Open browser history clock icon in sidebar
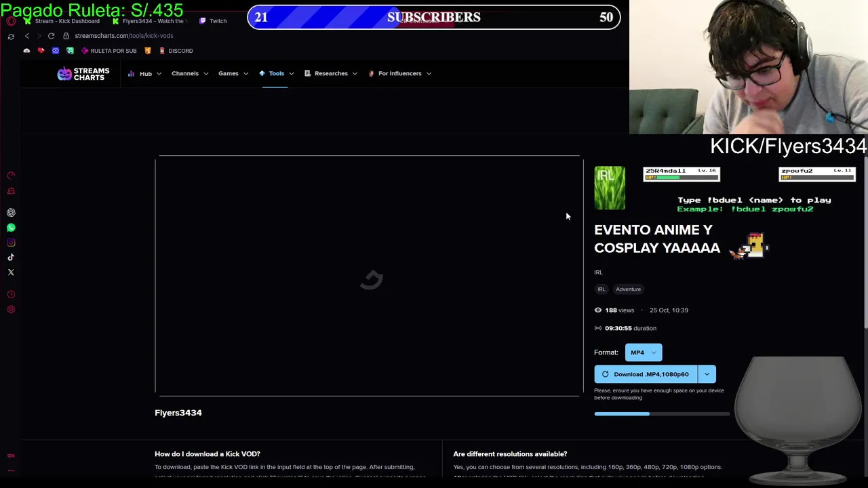This screenshot has height=488, width=868. 11,295
